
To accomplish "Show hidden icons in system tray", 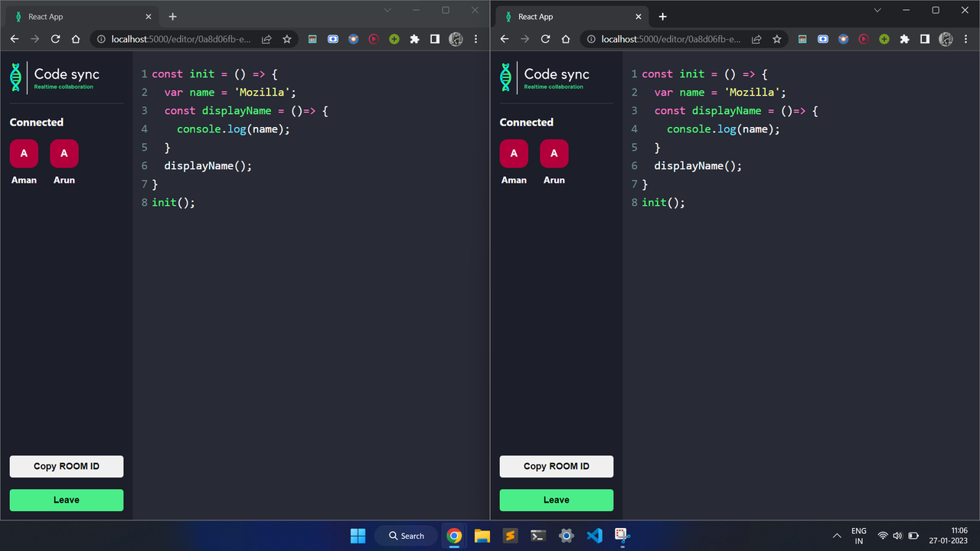I will coord(836,536).
